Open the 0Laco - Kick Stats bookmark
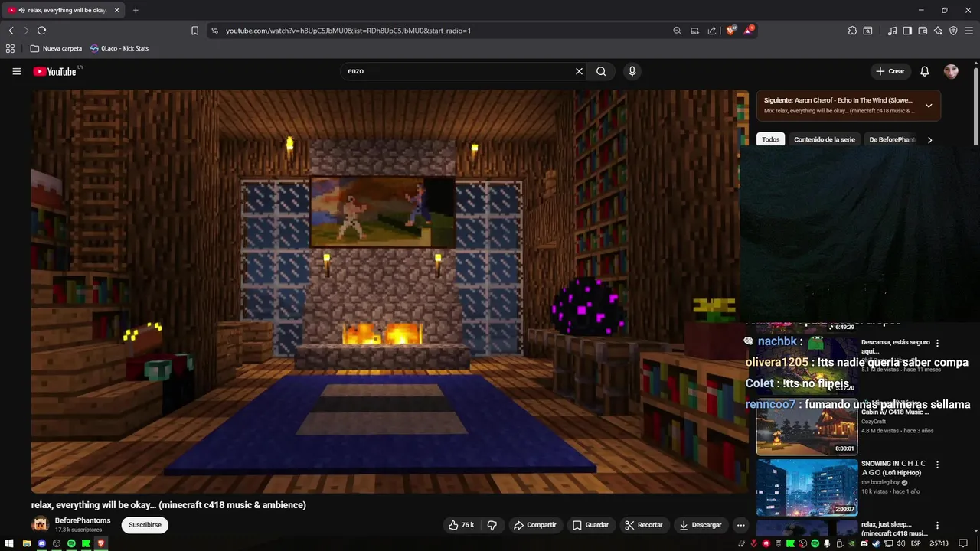Screen dimensions: 980x551 (x=119, y=48)
